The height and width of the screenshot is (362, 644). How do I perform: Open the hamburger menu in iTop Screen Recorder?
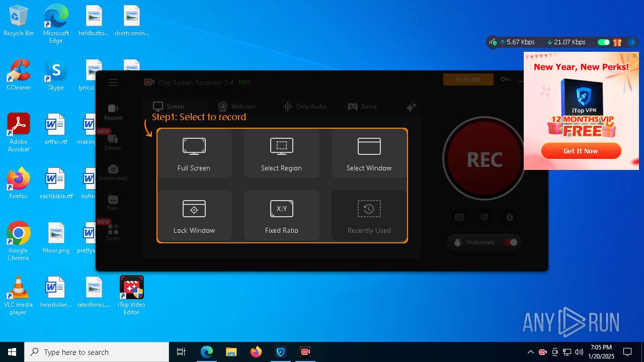click(113, 82)
